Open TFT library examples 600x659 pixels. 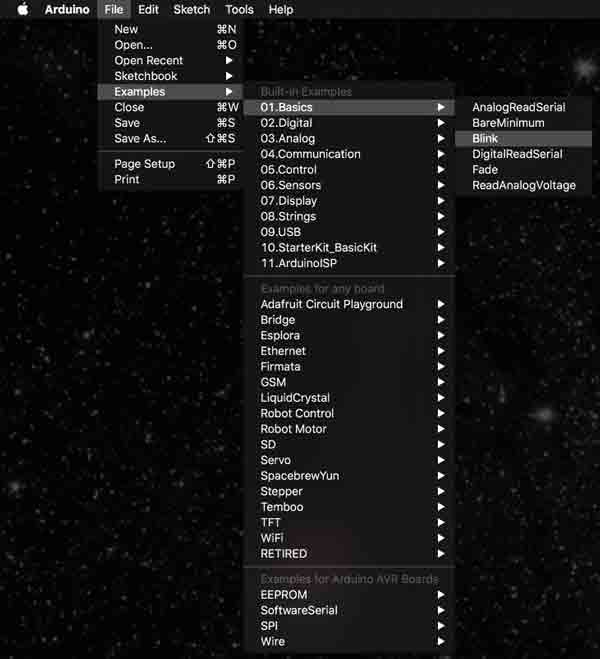pos(350,522)
